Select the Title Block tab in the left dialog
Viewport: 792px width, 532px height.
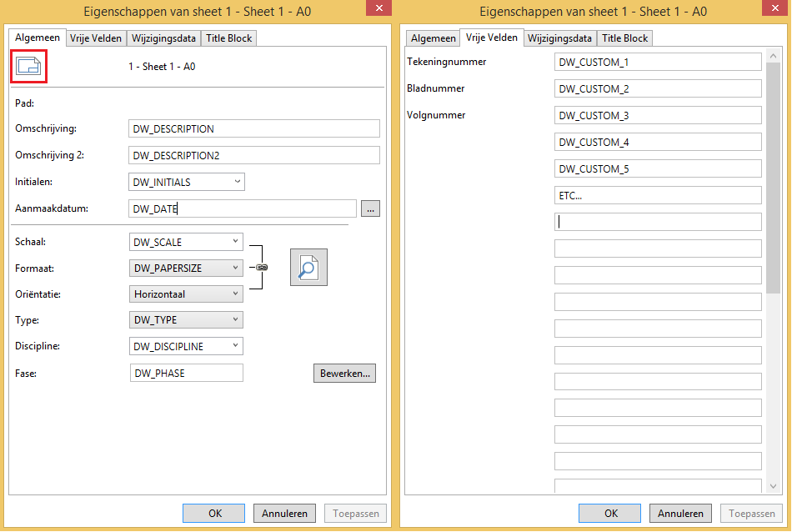[228, 38]
